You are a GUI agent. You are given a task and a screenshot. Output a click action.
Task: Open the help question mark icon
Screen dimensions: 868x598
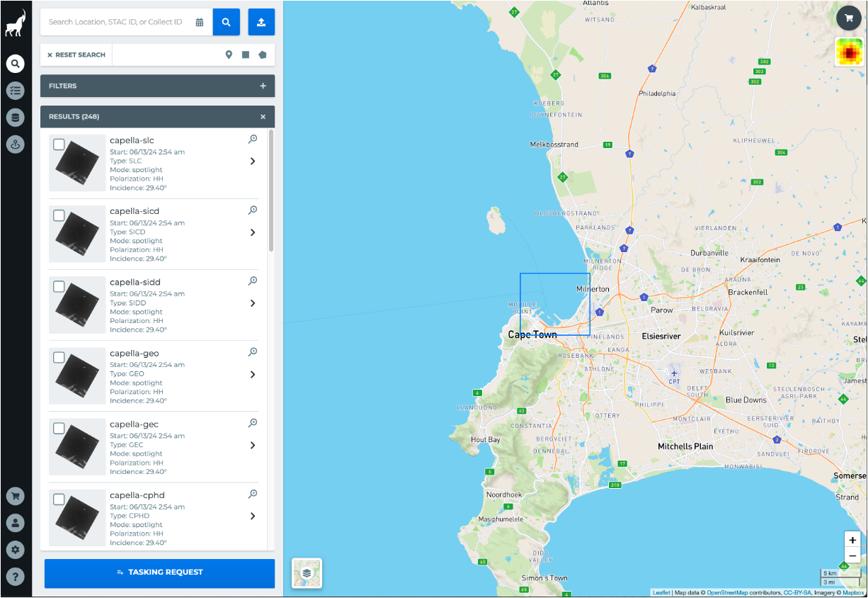[x=16, y=577]
